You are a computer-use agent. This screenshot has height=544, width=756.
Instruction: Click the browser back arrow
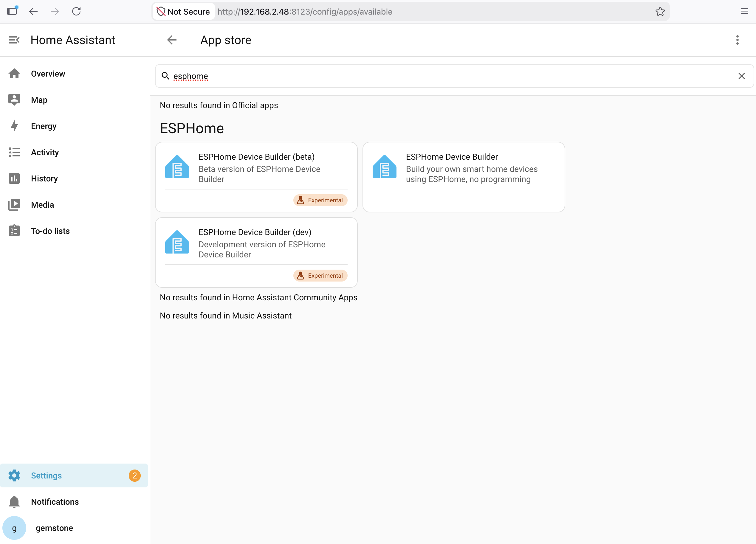click(33, 12)
